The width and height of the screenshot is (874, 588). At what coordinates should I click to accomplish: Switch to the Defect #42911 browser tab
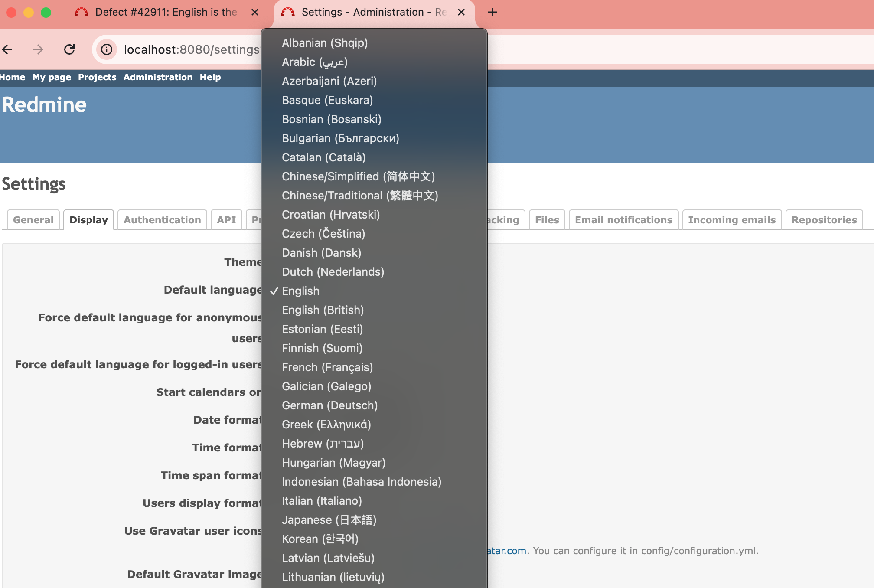(166, 12)
